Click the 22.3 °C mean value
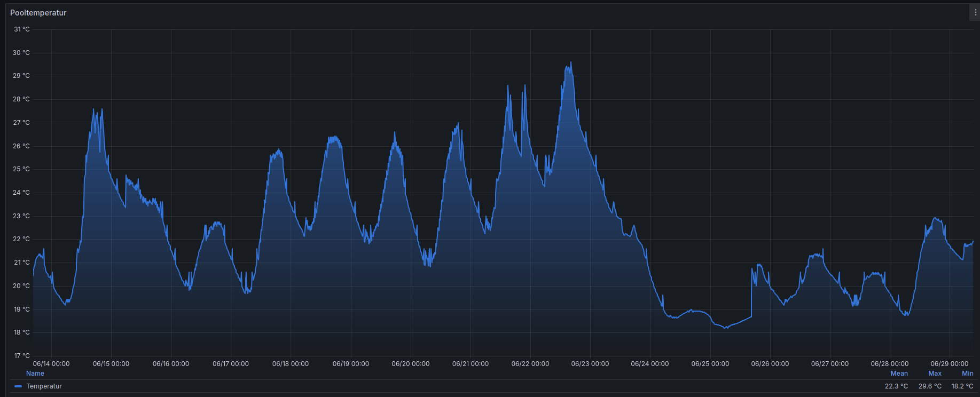This screenshot has width=980, height=397. point(896,386)
